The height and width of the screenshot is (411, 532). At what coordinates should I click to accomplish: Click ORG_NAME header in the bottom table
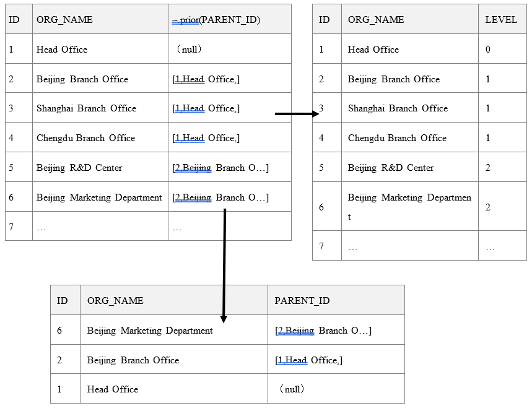[115, 301]
